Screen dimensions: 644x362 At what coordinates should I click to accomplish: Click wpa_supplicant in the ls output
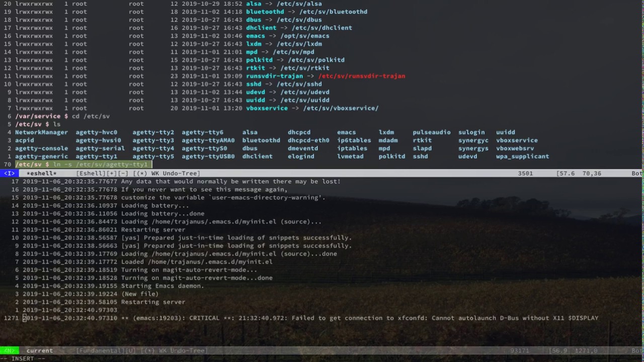coord(522,156)
